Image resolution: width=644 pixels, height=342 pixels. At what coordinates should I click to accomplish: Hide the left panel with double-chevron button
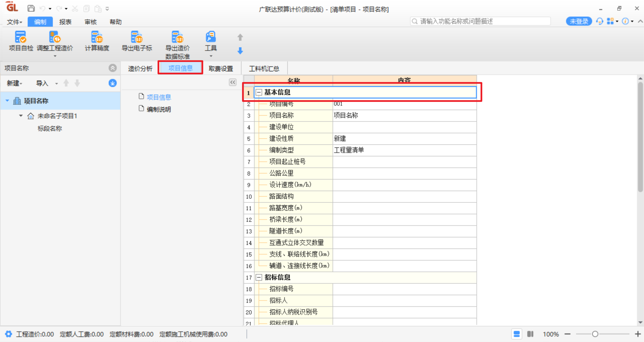coord(232,82)
